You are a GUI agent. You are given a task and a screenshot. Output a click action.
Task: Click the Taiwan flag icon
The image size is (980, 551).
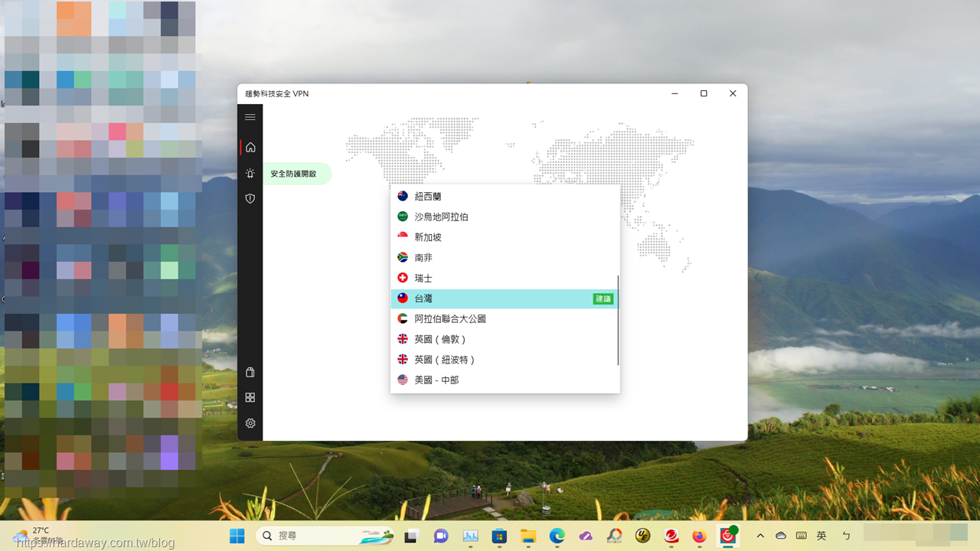pos(403,298)
